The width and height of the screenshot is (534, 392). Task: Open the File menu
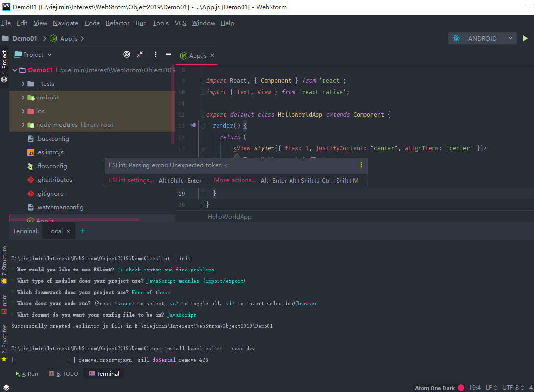coord(6,23)
